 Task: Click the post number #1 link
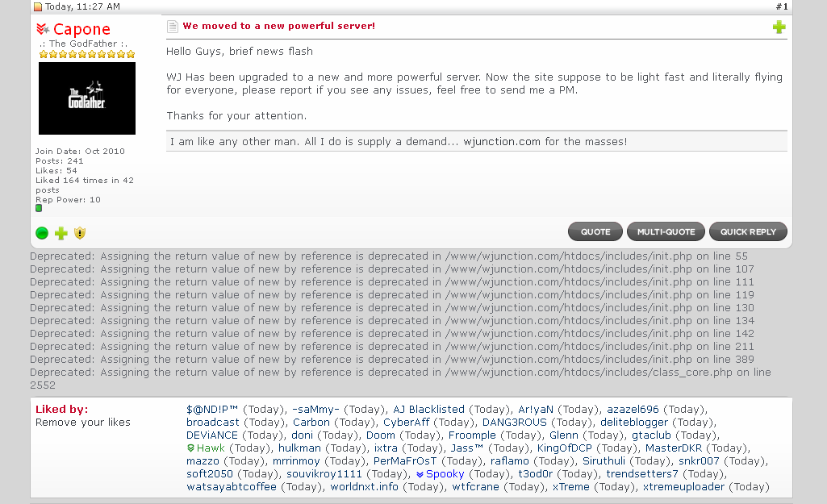click(x=782, y=6)
